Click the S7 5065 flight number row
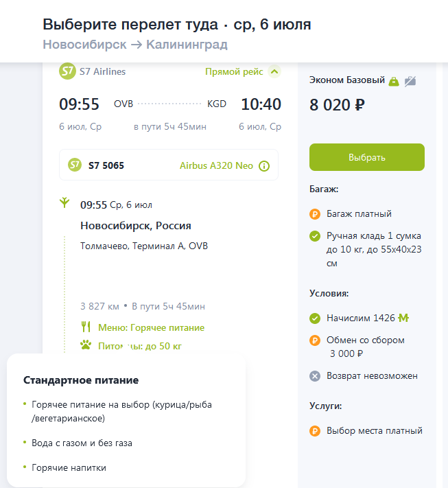The height and width of the screenshot is (488, 448). click(169, 165)
